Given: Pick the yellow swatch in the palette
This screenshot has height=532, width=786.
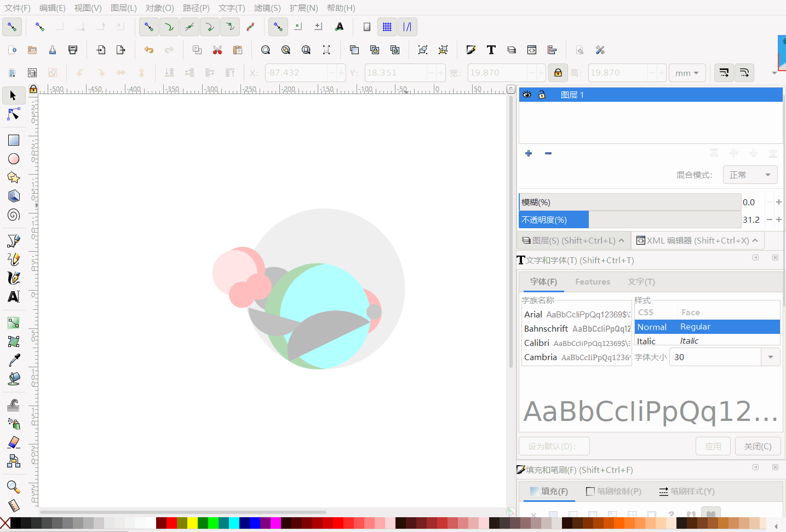Looking at the screenshot, I should pos(192,523).
